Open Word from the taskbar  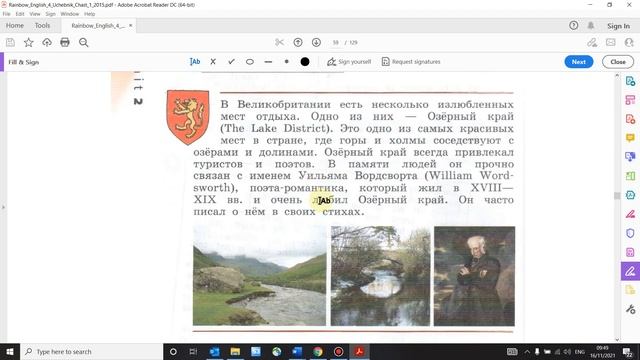(297, 351)
